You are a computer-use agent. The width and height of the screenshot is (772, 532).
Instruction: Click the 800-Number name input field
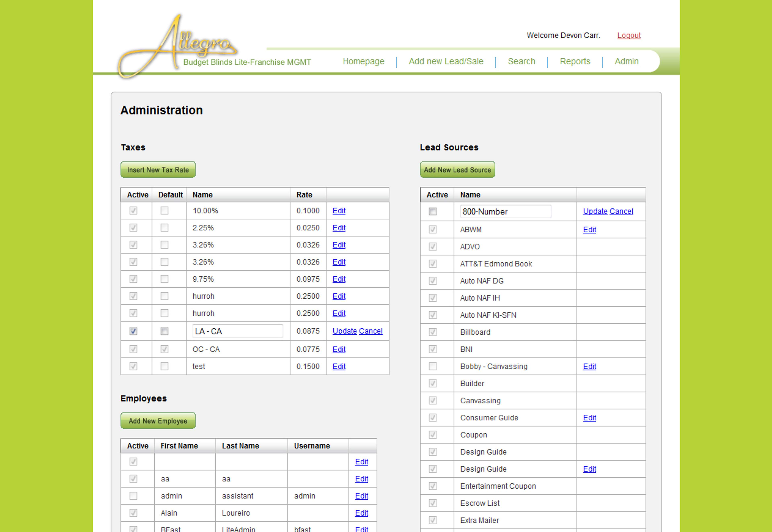[506, 212]
